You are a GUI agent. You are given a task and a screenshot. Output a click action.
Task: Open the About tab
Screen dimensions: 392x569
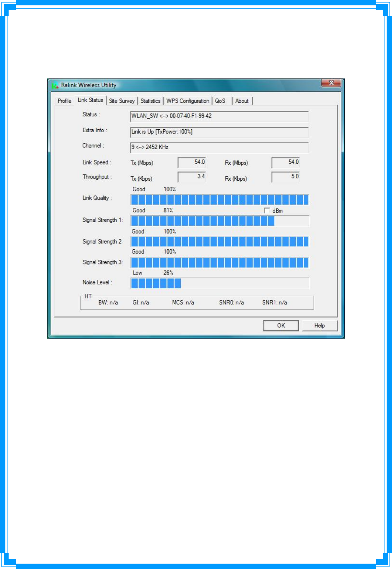pos(242,101)
